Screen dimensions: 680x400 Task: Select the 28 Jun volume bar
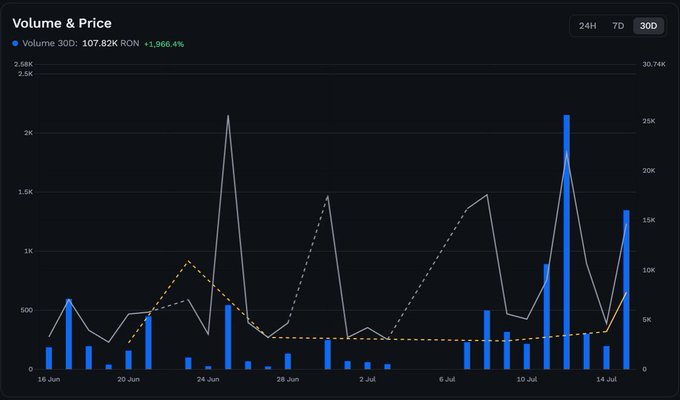pos(288,361)
